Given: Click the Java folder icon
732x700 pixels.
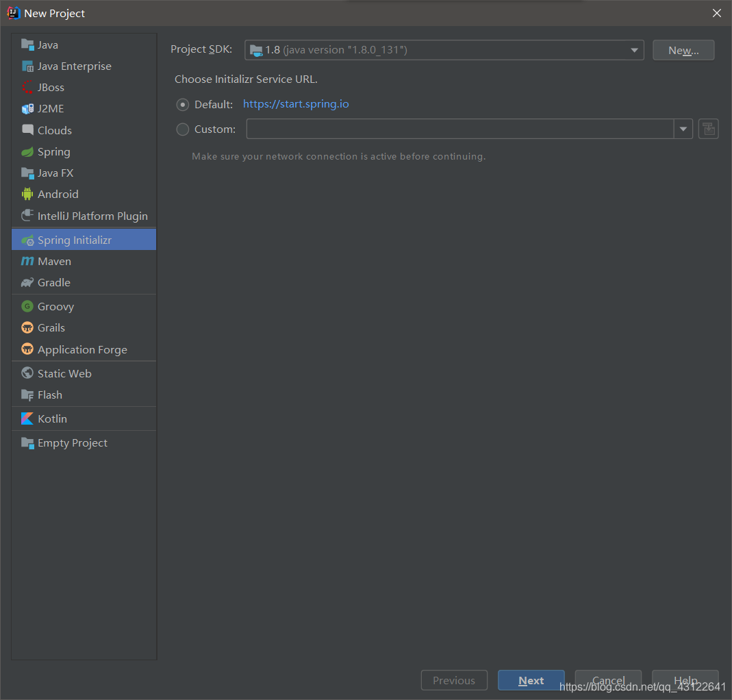Looking at the screenshot, I should [27, 45].
